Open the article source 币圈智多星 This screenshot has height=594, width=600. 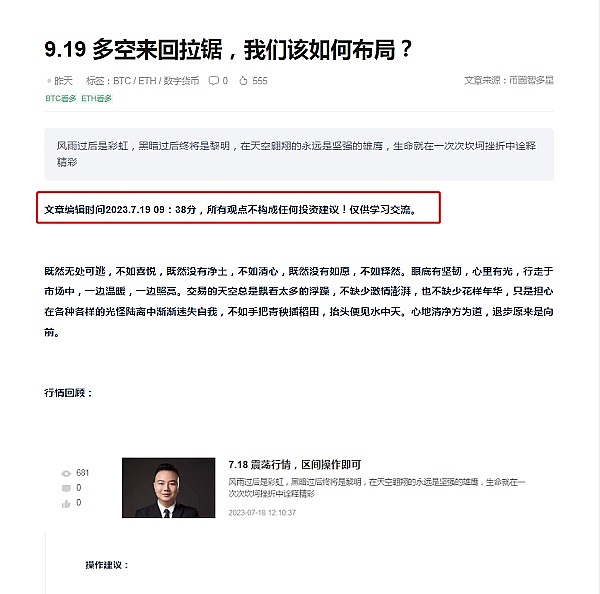[x=531, y=80]
